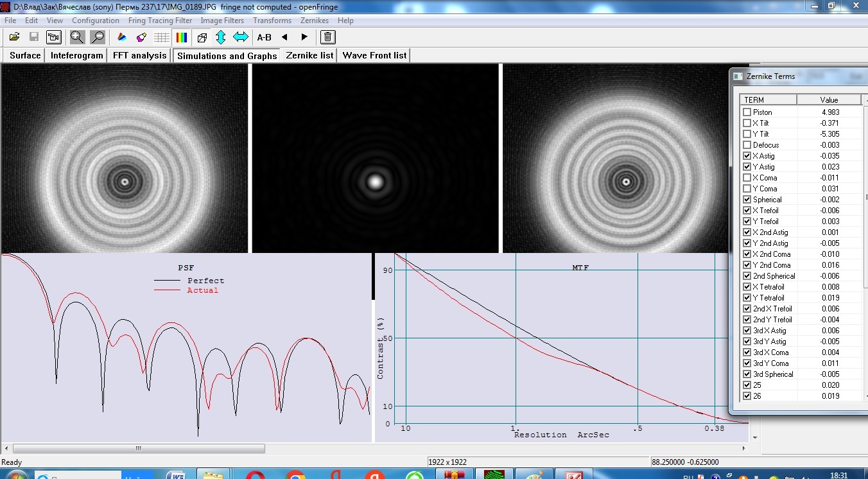Uncheck the X Astig checkbox

click(x=747, y=156)
